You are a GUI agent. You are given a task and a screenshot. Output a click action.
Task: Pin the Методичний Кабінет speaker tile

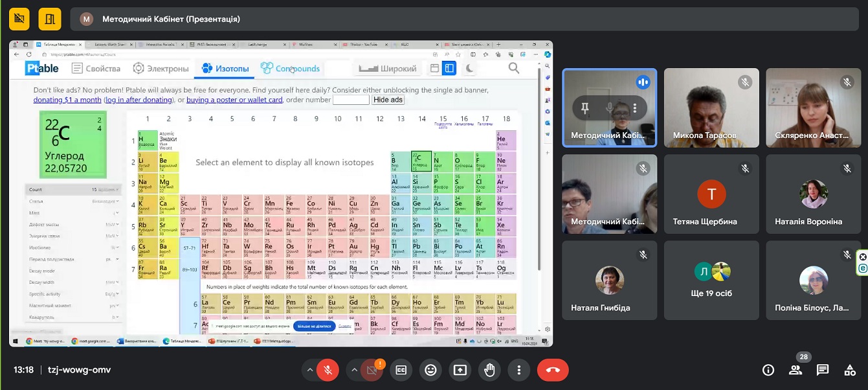pyautogui.click(x=585, y=108)
